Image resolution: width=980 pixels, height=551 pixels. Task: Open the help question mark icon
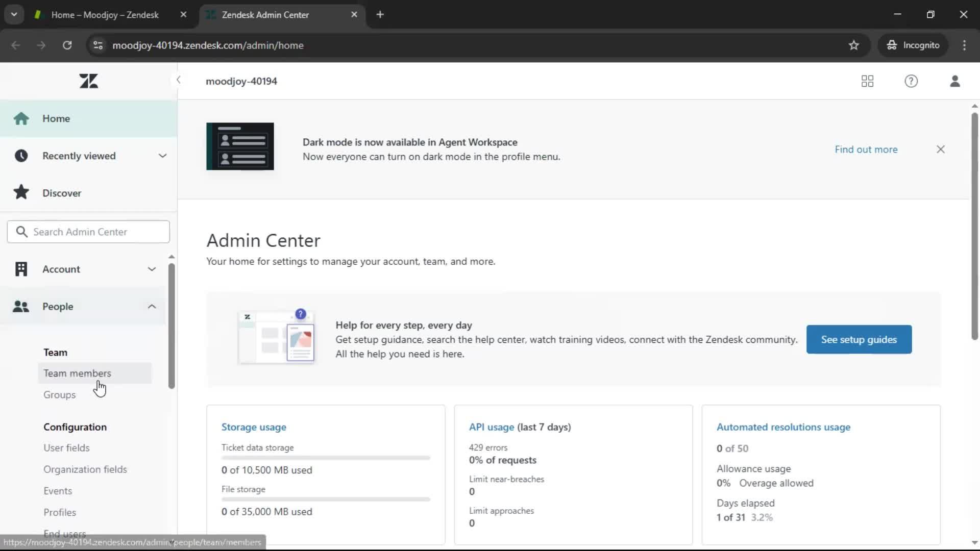[911, 81]
